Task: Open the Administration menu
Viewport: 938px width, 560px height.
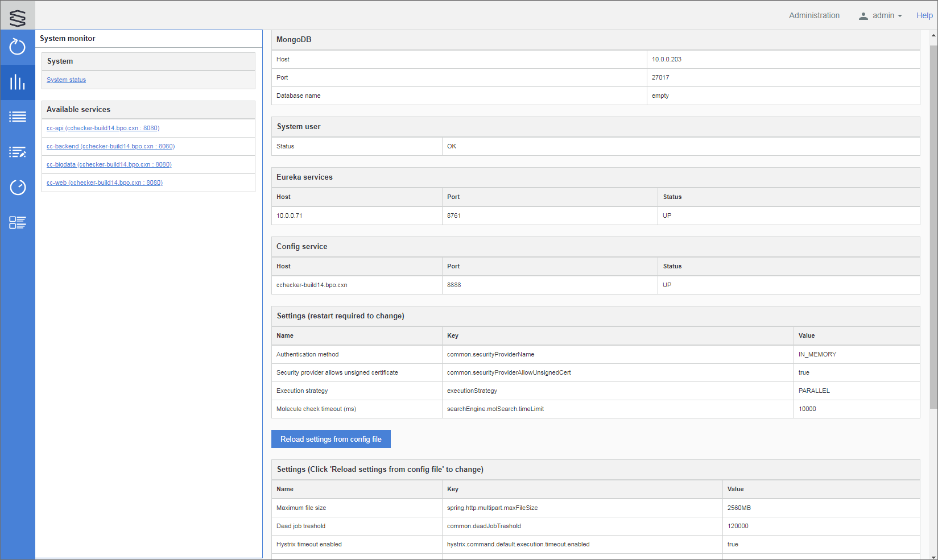Action: (x=814, y=16)
